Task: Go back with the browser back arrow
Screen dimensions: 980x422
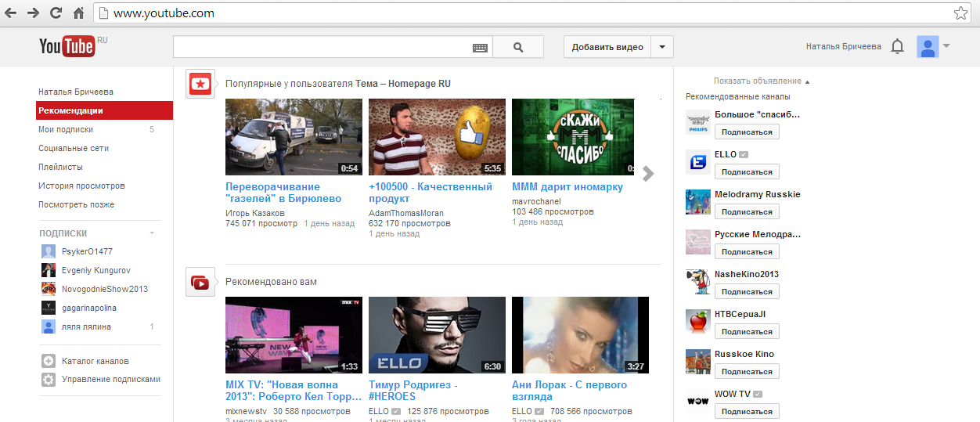Action: [x=11, y=13]
